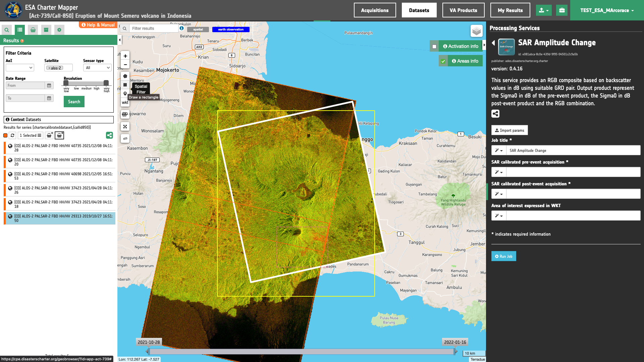Open Job title wand dropdown

pos(499,150)
